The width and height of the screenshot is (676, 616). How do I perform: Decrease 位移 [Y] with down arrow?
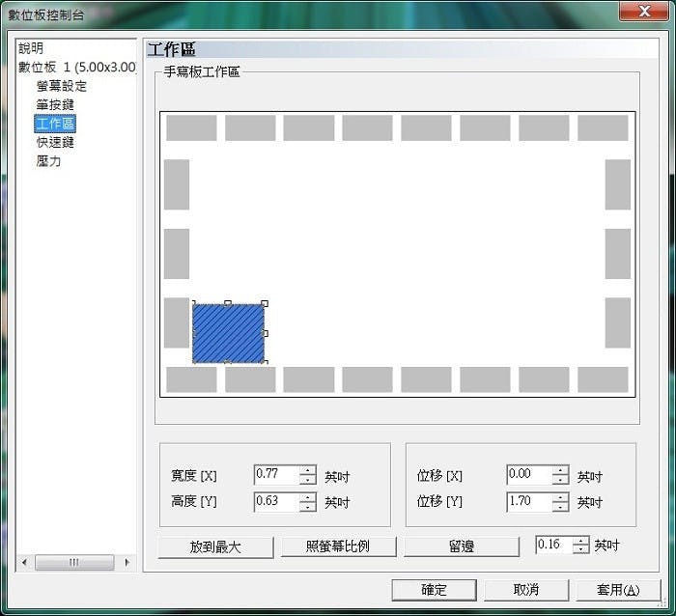pos(560,507)
